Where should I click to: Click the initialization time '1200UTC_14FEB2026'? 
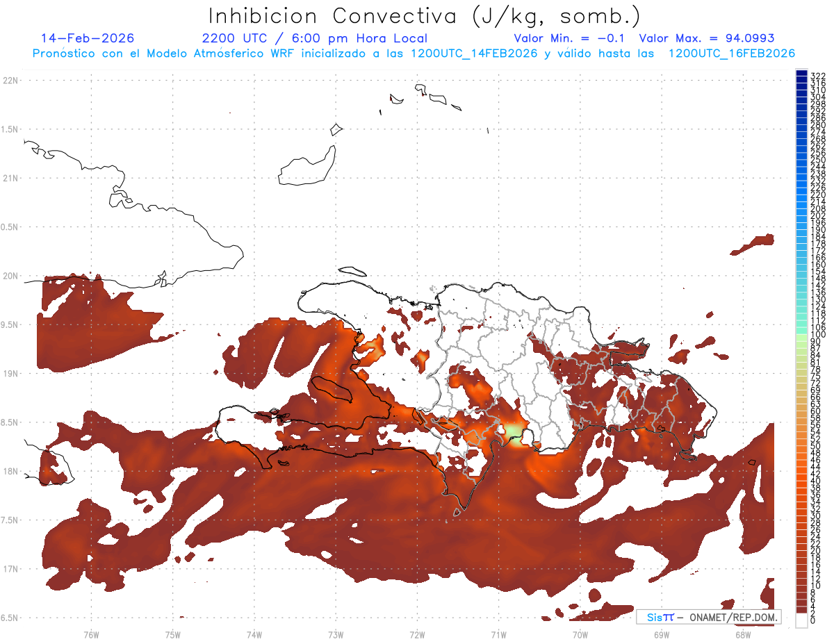tap(473, 53)
